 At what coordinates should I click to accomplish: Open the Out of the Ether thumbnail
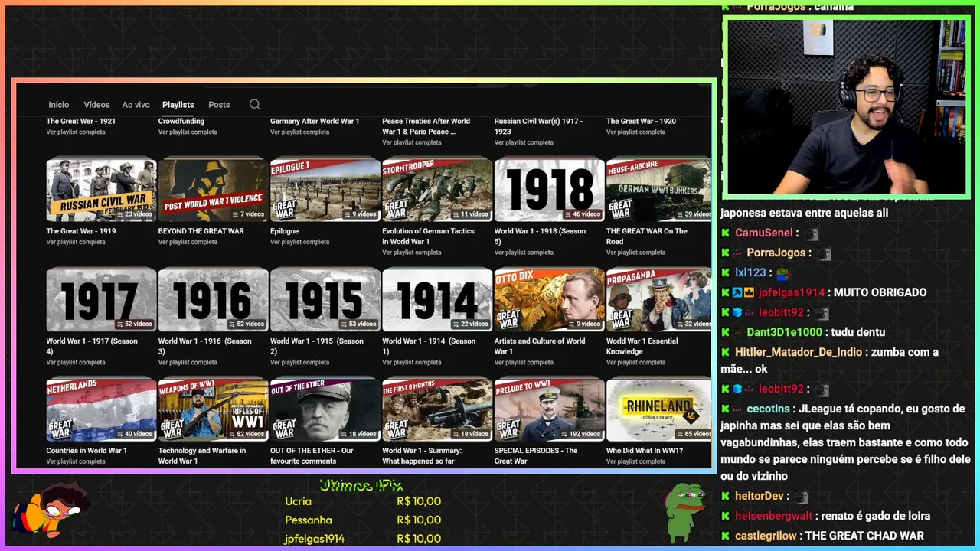(325, 409)
